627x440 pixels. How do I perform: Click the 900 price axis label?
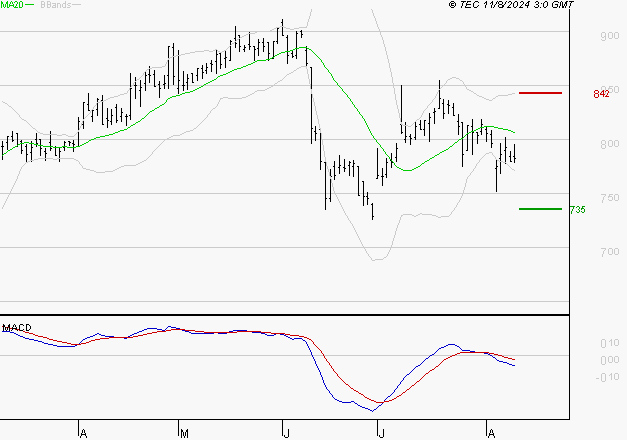click(609, 36)
